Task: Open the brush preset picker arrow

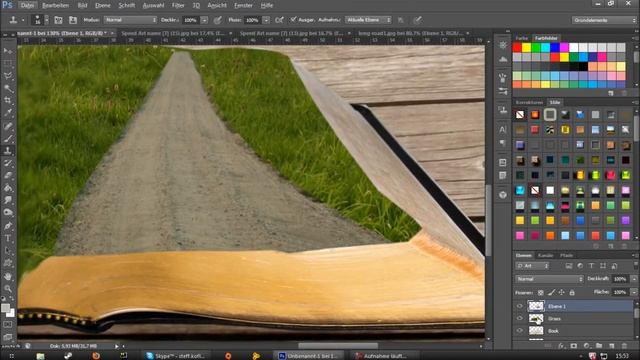Action: 47,20
